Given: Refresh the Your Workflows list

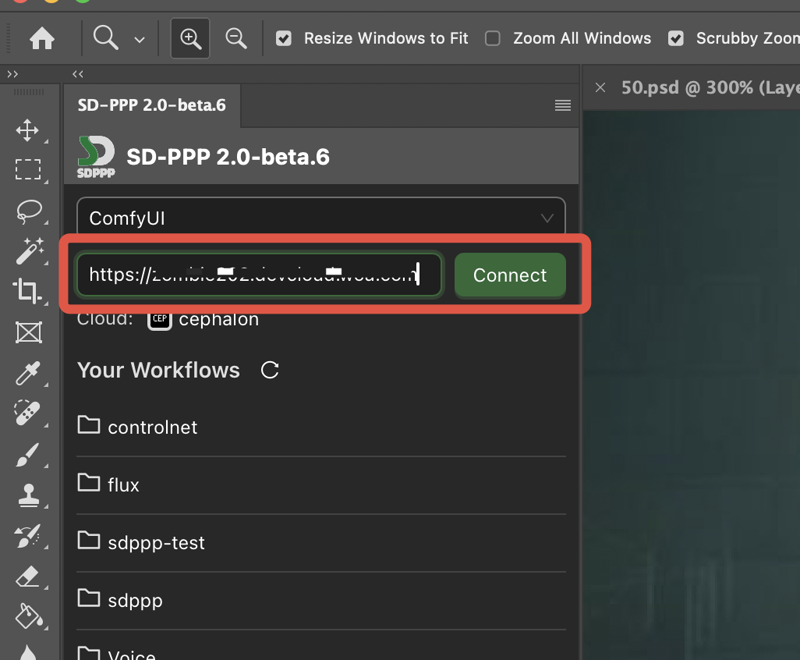Looking at the screenshot, I should 270,370.
